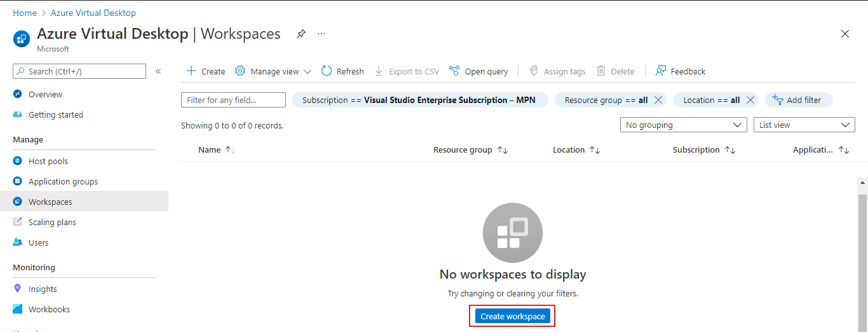Pin the Workspaces blade with pin icon
Screen dimensions: 868x332
(x=301, y=34)
